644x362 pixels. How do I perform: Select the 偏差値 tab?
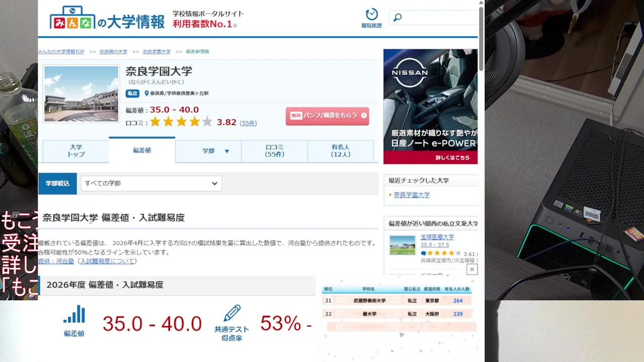142,150
